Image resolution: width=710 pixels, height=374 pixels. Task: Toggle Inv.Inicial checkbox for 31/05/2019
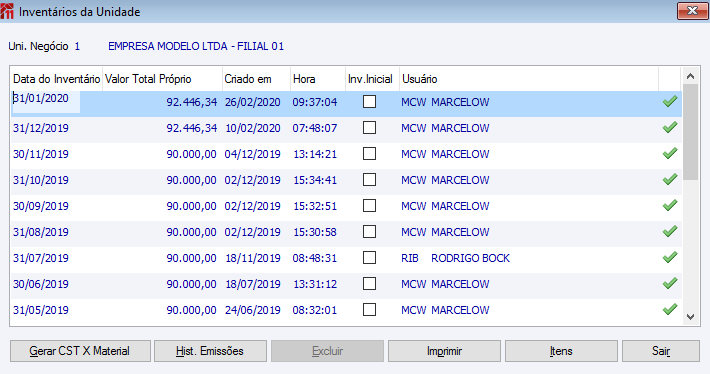pyautogui.click(x=369, y=310)
